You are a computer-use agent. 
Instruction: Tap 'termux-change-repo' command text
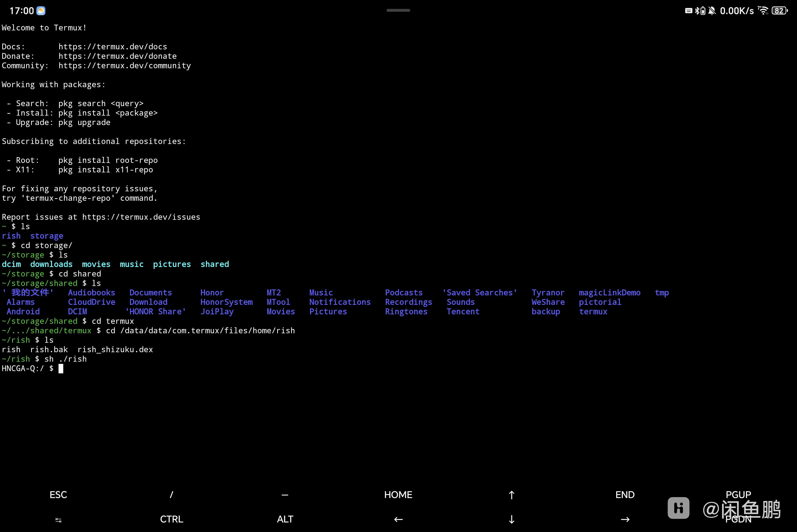(68, 198)
